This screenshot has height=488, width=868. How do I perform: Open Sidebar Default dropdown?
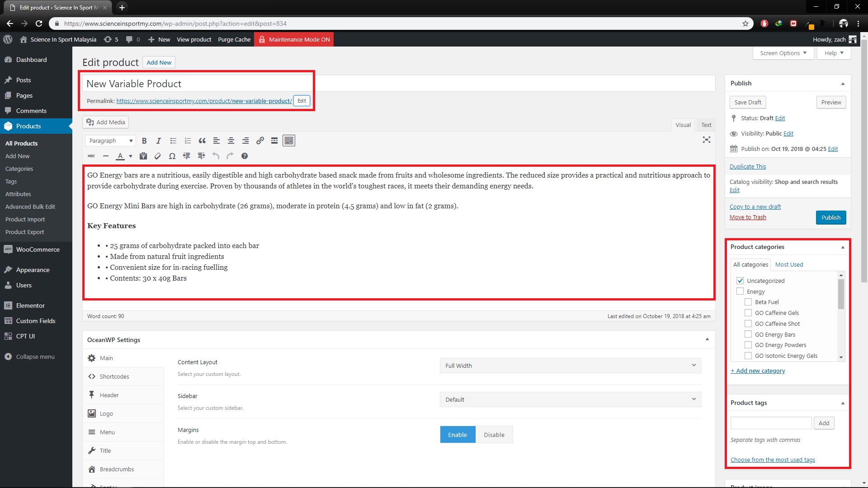(x=571, y=399)
